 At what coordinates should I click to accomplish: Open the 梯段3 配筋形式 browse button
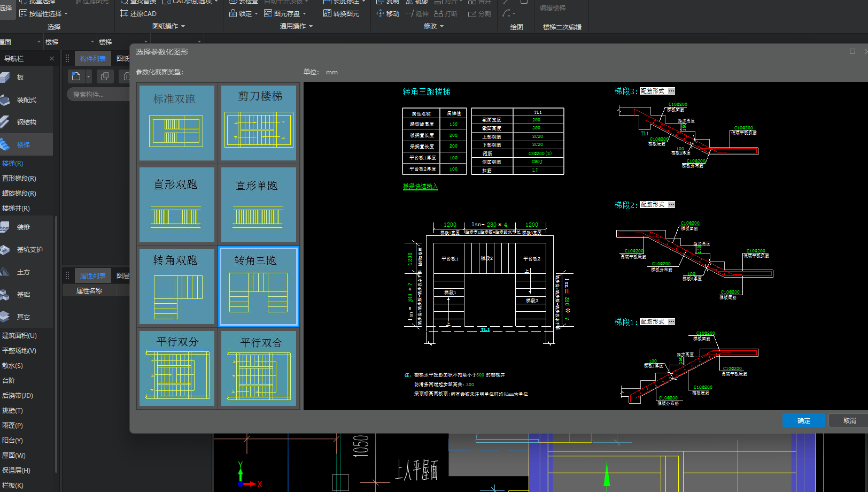coord(671,91)
